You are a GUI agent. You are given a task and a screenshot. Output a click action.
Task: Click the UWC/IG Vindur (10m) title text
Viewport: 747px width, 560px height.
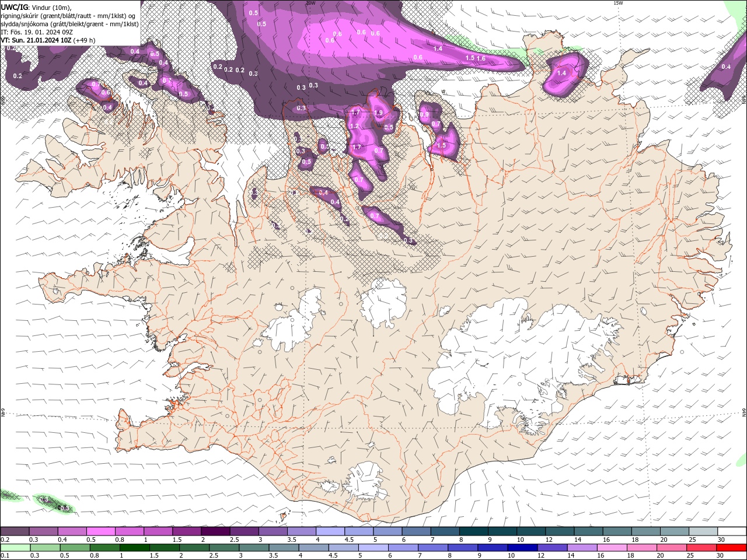[37, 7]
